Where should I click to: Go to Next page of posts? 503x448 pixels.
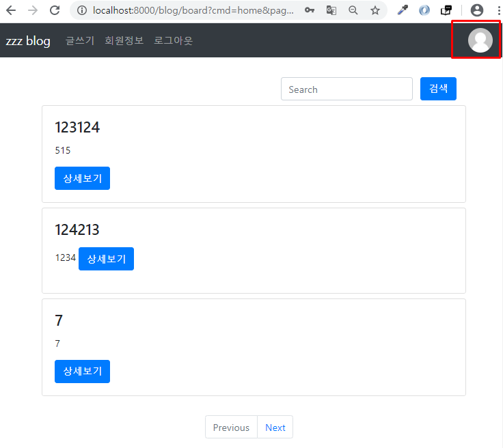click(x=275, y=427)
